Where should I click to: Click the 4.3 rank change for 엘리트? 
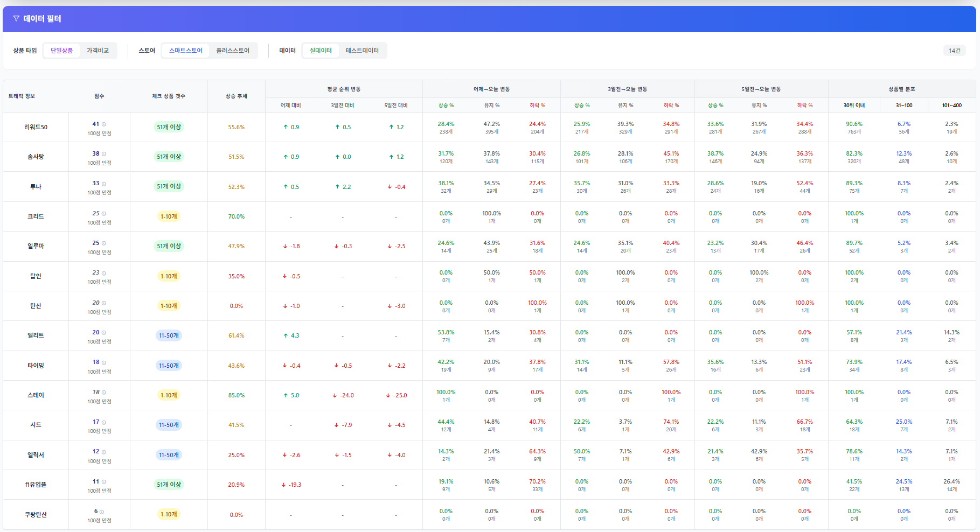(x=291, y=335)
